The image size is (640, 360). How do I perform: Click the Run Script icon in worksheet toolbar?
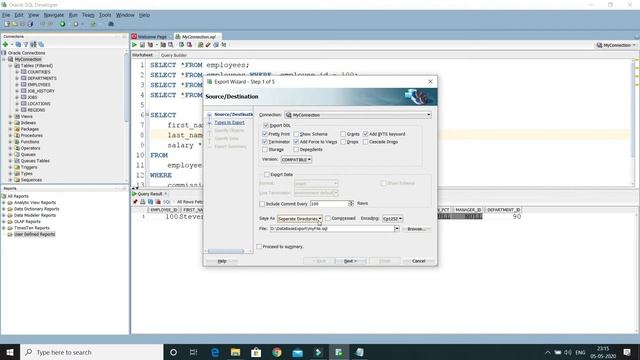coord(142,45)
